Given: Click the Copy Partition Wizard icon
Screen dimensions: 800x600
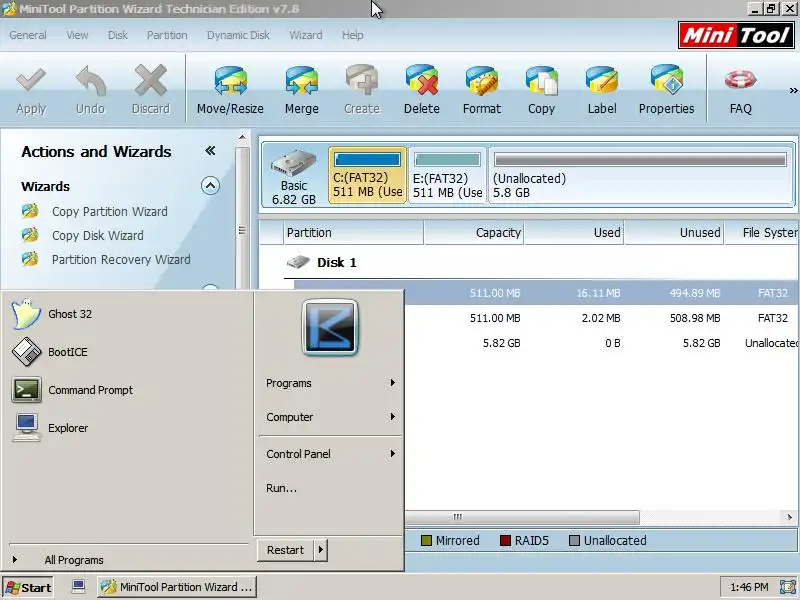Looking at the screenshot, I should point(30,211).
